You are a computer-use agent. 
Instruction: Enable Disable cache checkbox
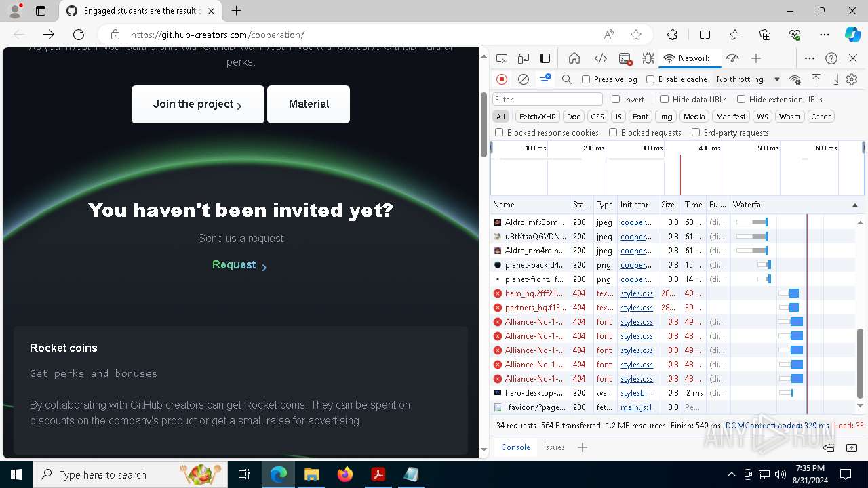[x=650, y=79]
